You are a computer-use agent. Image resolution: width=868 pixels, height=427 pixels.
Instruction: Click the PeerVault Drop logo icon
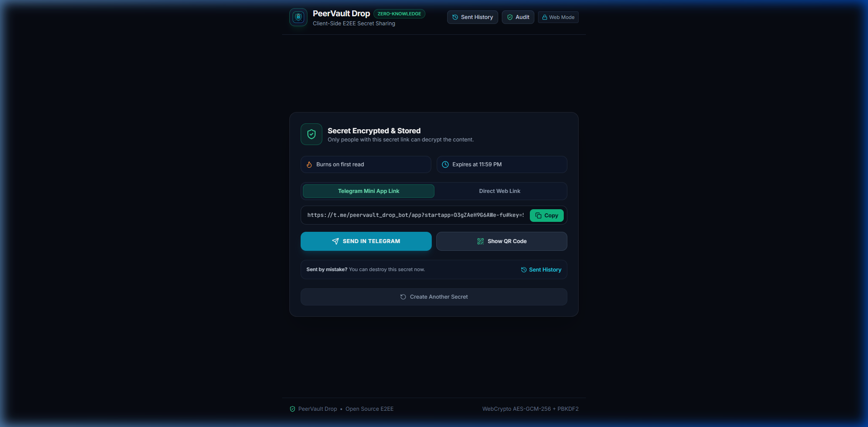click(x=298, y=17)
